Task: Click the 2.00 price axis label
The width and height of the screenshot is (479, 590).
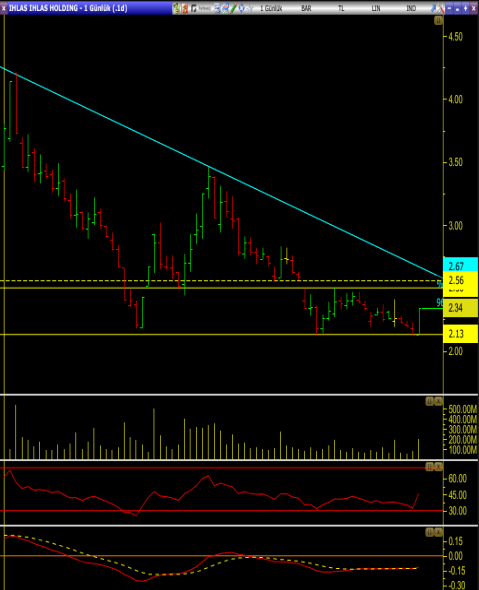Action: point(455,351)
